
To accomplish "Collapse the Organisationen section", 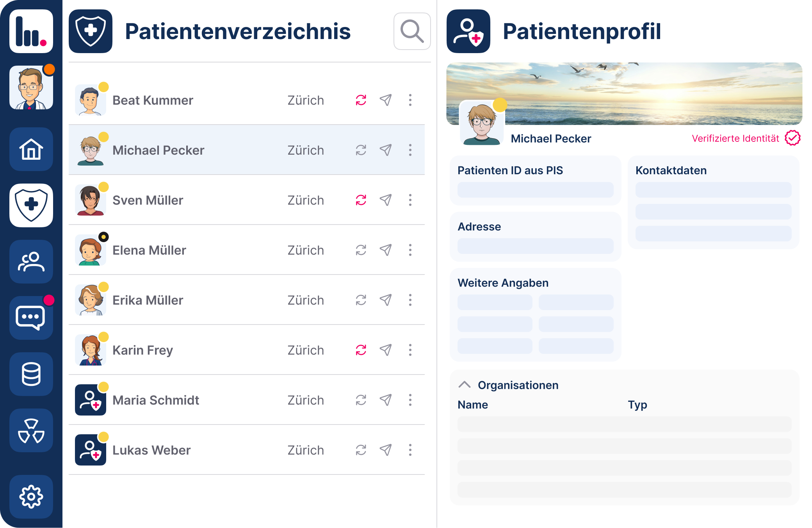I will 465,385.
